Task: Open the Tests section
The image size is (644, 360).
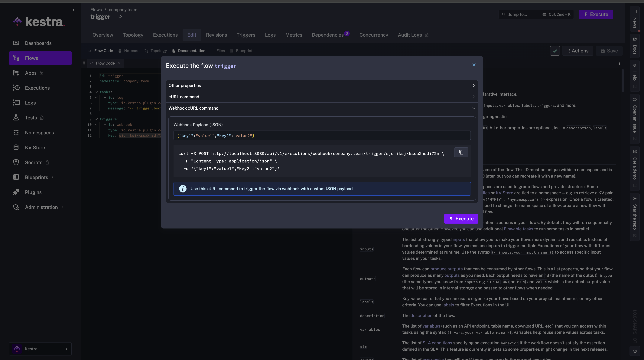Action: coord(31,117)
